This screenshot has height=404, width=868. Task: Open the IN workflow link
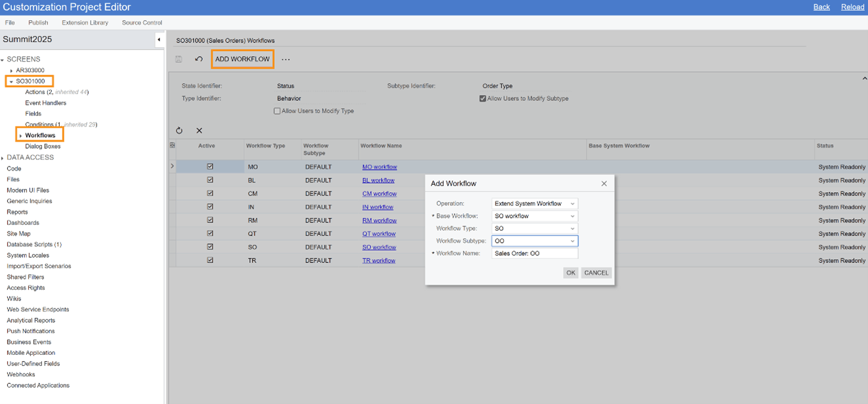[x=378, y=207]
